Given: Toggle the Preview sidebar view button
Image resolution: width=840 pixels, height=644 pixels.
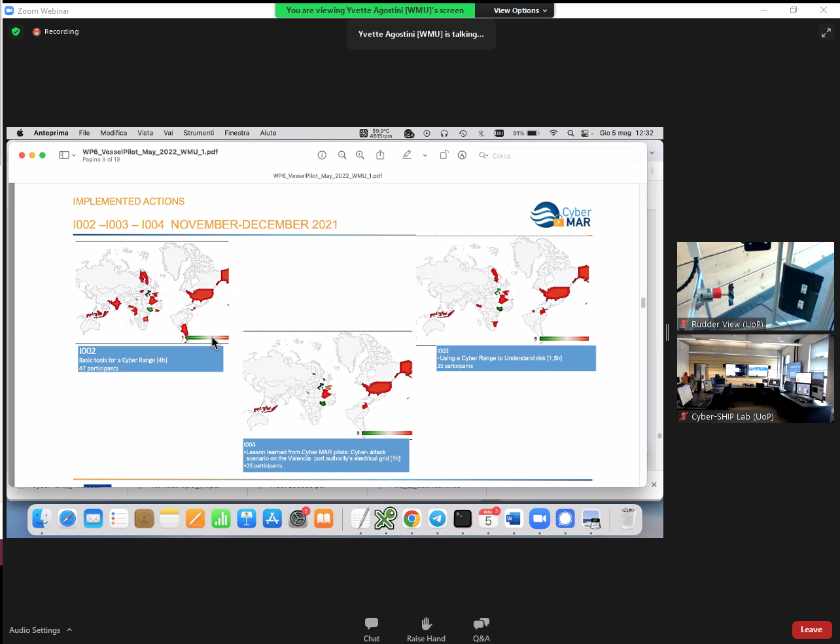Looking at the screenshot, I should [x=64, y=155].
